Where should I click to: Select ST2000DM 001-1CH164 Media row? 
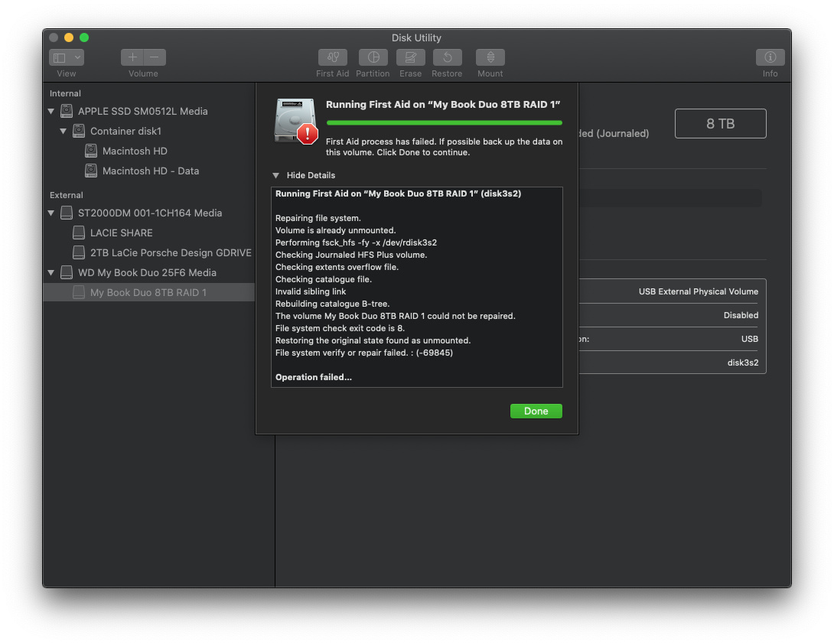click(149, 213)
